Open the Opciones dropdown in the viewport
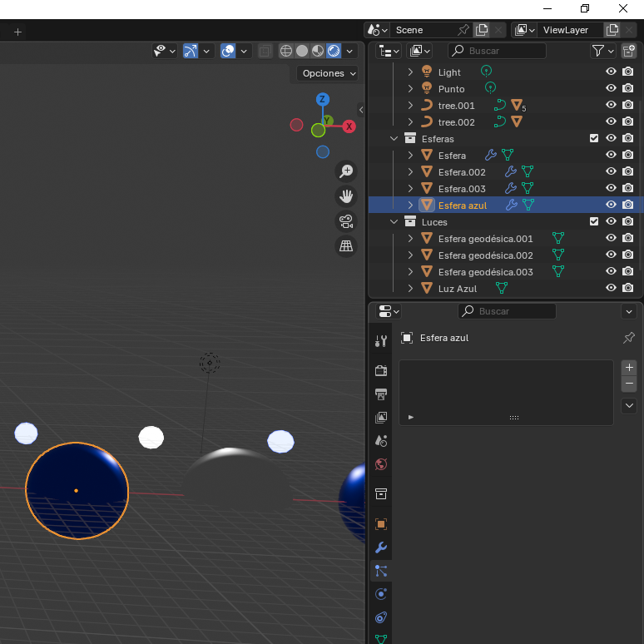 coord(329,73)
